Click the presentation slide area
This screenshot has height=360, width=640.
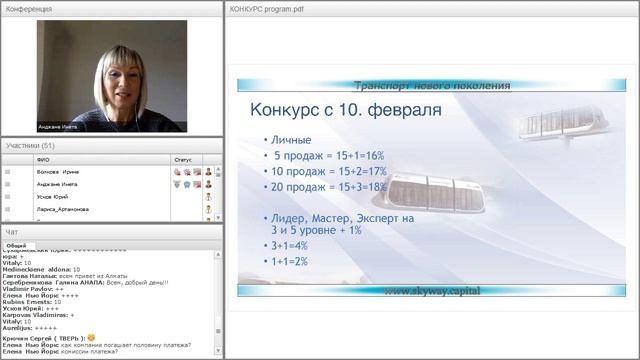coord(431,188)
